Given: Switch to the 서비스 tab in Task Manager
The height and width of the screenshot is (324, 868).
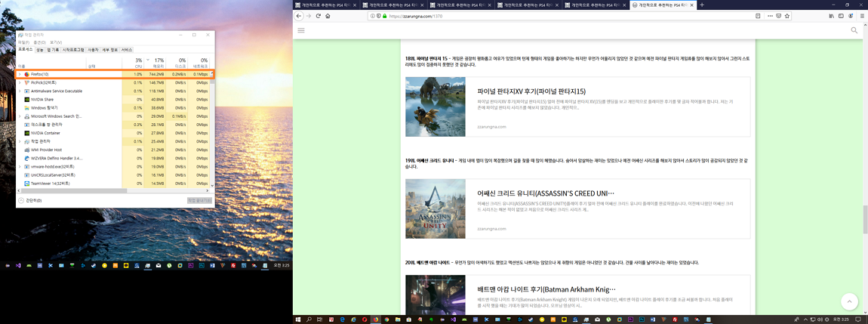Looking at the screenshot, I should click(x=127, y=50).
